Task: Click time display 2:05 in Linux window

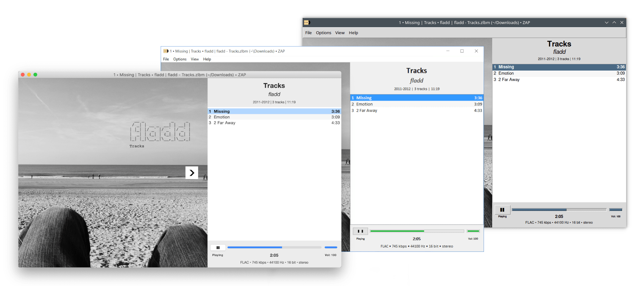Action: (559, 216)
